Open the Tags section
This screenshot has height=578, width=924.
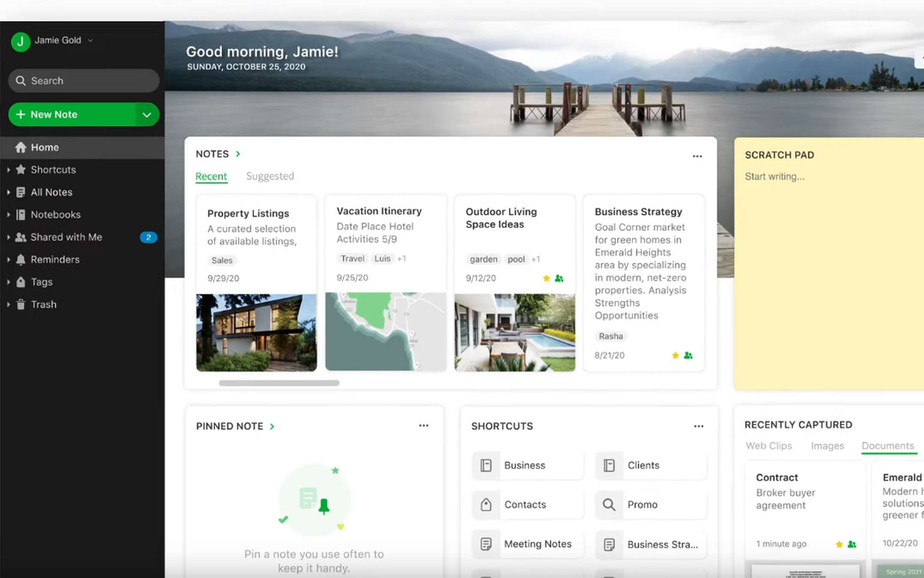coord(41,282)
